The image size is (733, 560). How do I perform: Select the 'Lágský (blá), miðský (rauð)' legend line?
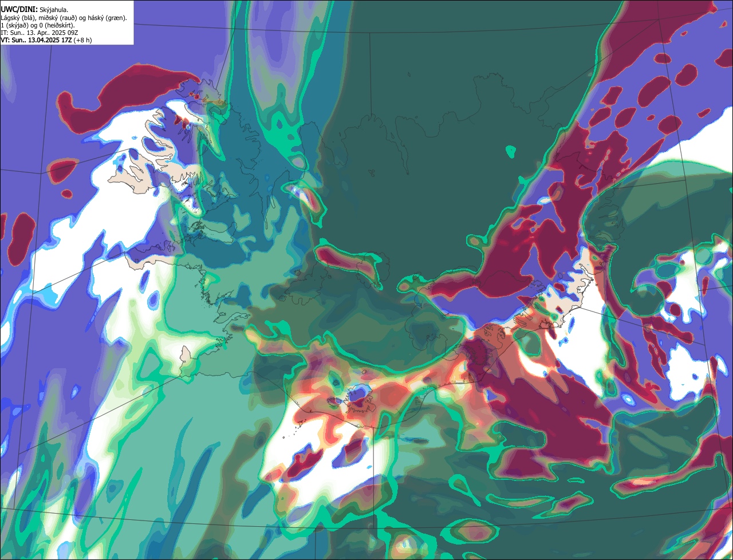coord(64,18)
